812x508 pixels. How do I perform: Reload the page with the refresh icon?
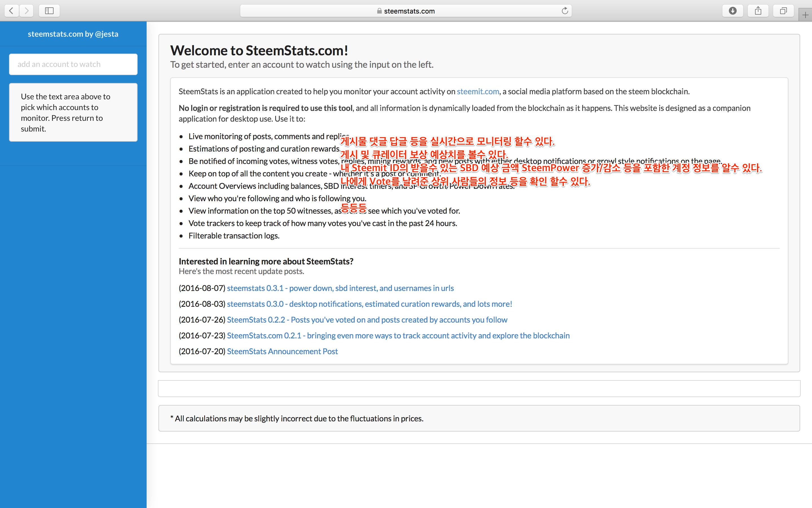[565, 11]
